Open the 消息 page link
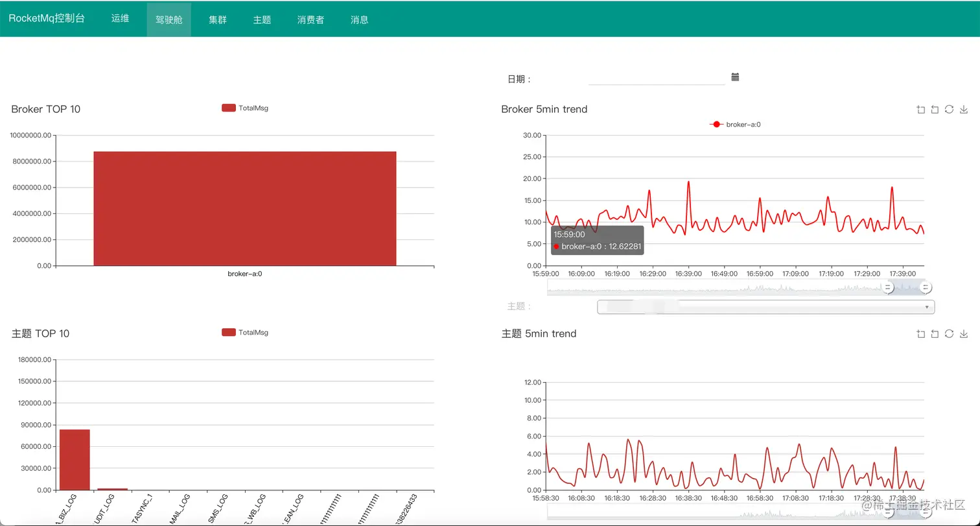 click(x=360, y=19)
